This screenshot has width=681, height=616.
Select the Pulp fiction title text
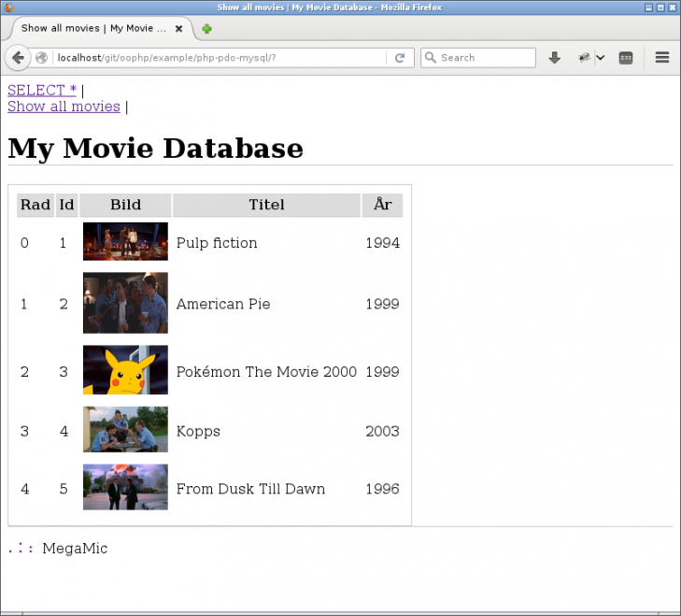pos(217,243)
